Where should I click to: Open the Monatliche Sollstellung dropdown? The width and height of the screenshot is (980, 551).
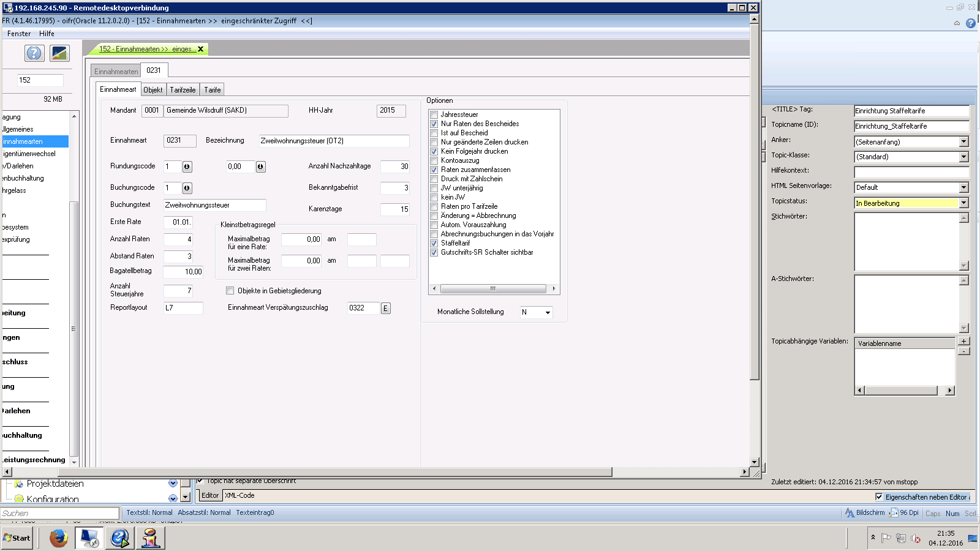pyautogui.click(x=547, y=312)
